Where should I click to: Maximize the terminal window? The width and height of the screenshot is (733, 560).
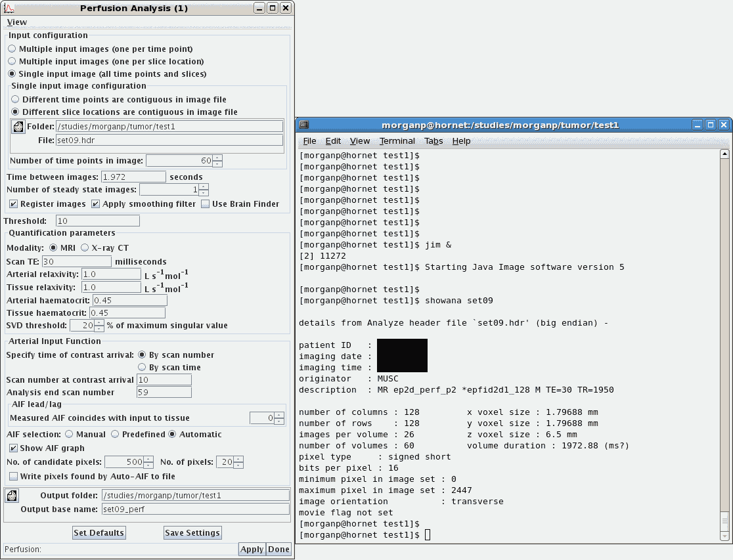click(x=711, y=125)
